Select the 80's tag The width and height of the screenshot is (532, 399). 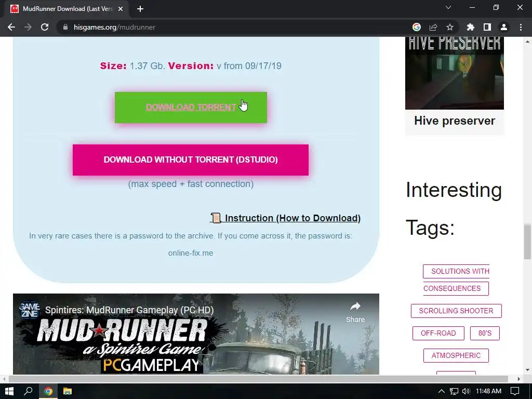click(485, 333)
